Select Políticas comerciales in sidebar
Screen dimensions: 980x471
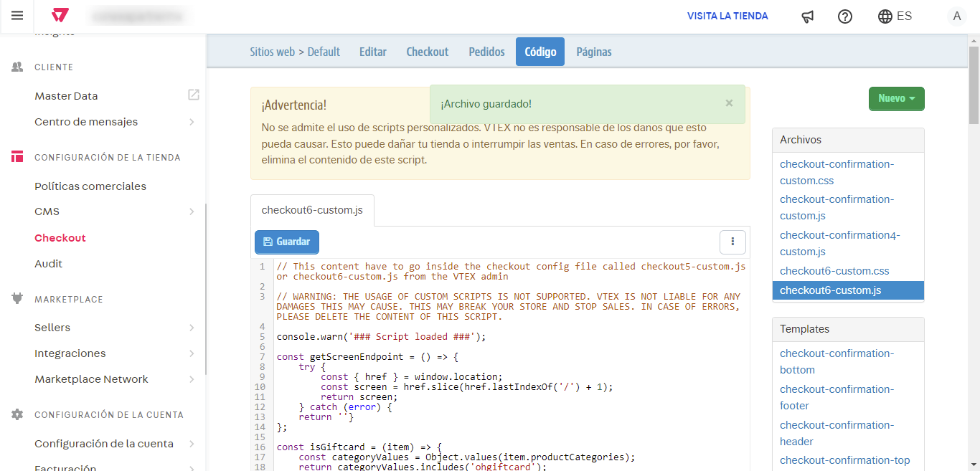90,186
